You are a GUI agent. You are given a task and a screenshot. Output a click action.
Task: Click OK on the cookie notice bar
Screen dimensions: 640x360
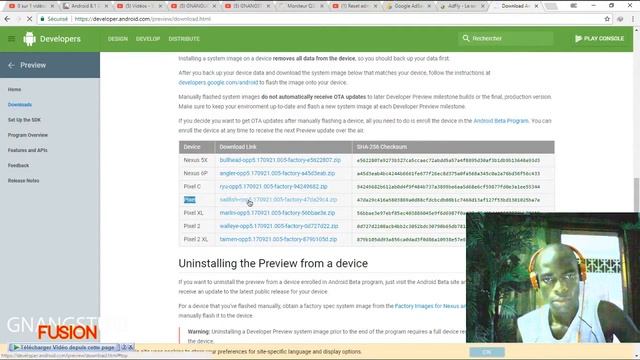487,352
